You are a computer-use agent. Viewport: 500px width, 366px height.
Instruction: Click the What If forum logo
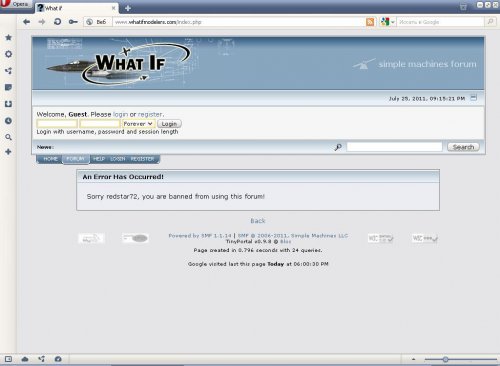(x=119, y=63)
